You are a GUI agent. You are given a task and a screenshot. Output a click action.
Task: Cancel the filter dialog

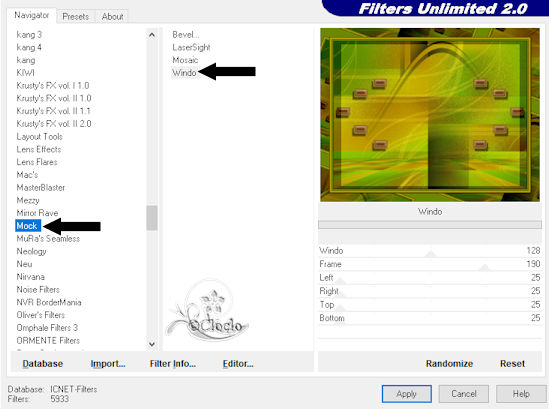coord(464,394)
